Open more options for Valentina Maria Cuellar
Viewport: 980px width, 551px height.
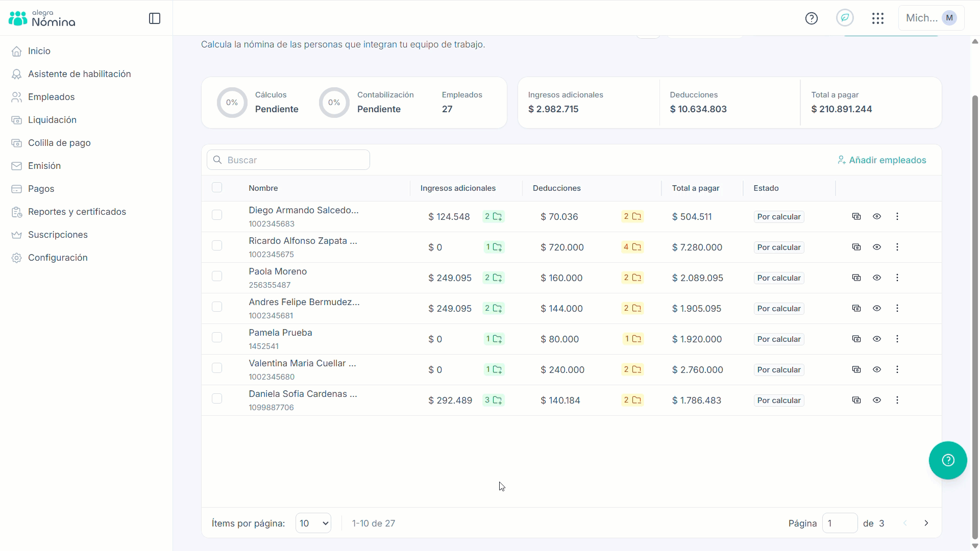tap(897, 369)
